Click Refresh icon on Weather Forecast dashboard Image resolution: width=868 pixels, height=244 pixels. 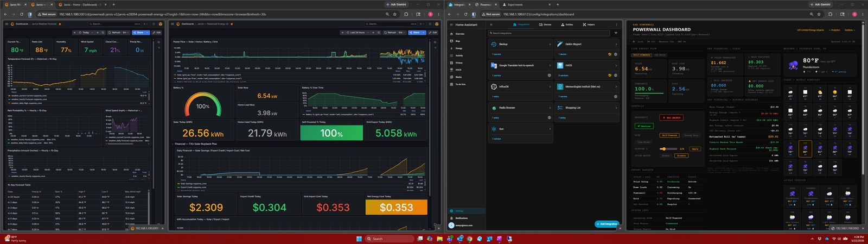pos(110,33)
